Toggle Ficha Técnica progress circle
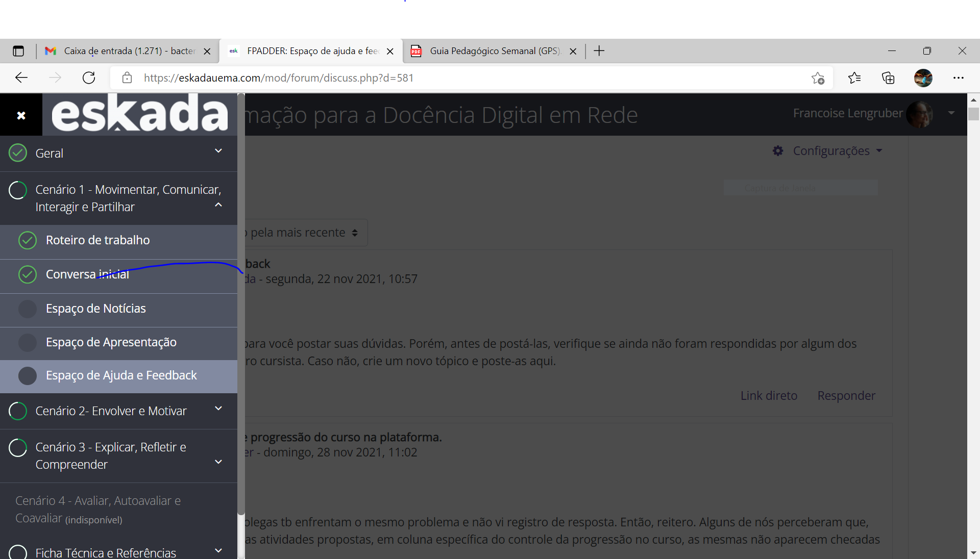The image size is (980, 559). pyautogui.click(x=18, y=552)
